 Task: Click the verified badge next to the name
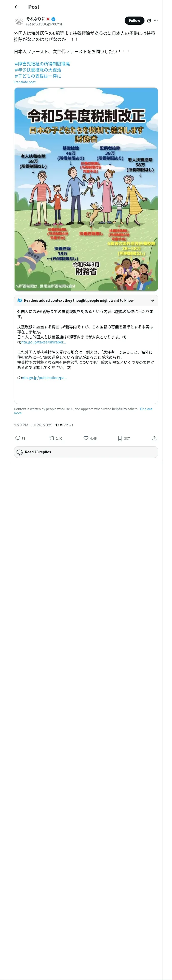click(54, 19)
